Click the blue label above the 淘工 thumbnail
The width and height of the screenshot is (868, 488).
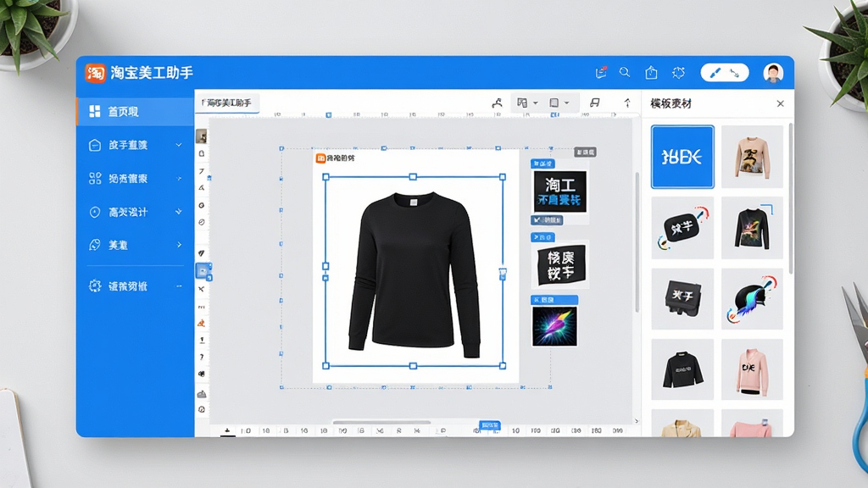[542, 164]
